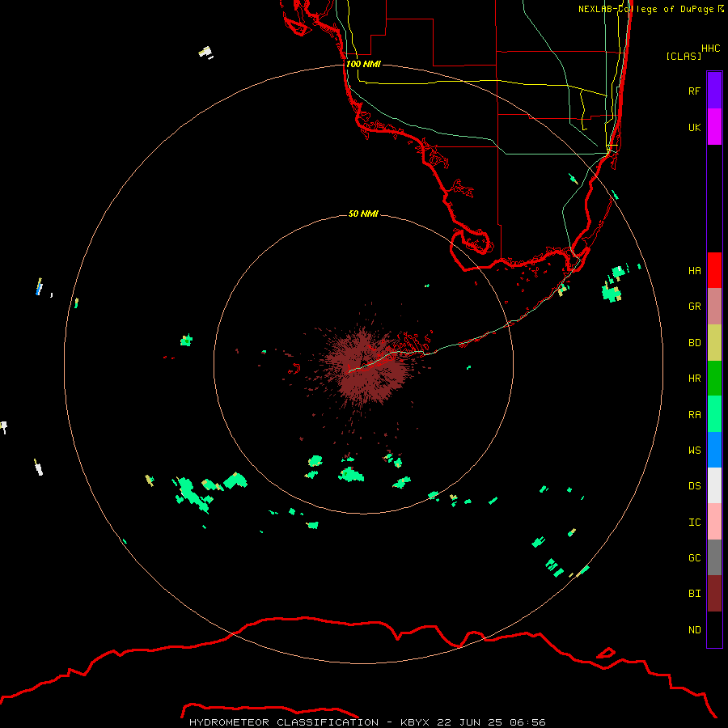Screen dimensions: 728x728
Task: Click the NEXLAB-College of DuPage credit text
Action: click(645, 9)
